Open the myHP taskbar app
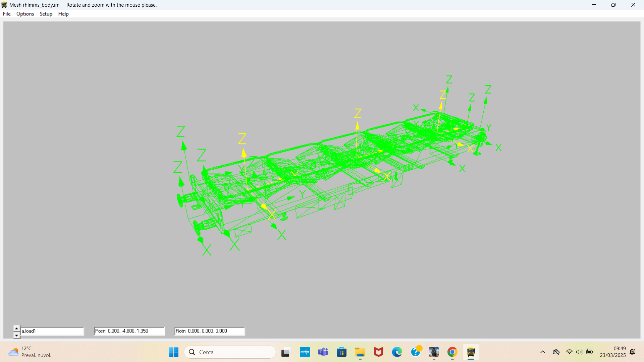Image resolution: width=644 pixels, height=362 pixels. click(305, 352)
